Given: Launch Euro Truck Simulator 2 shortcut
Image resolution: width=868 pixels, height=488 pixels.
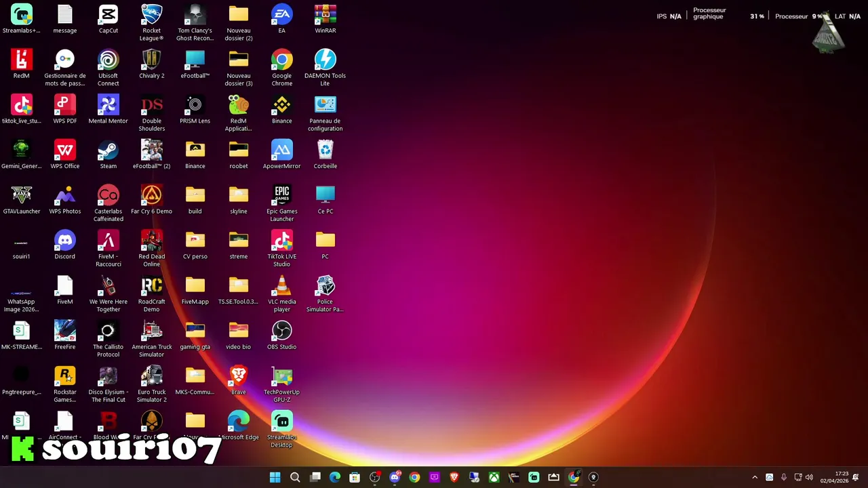Looking at the screenshot, I should pyautogui.click(x=151, y=384).
